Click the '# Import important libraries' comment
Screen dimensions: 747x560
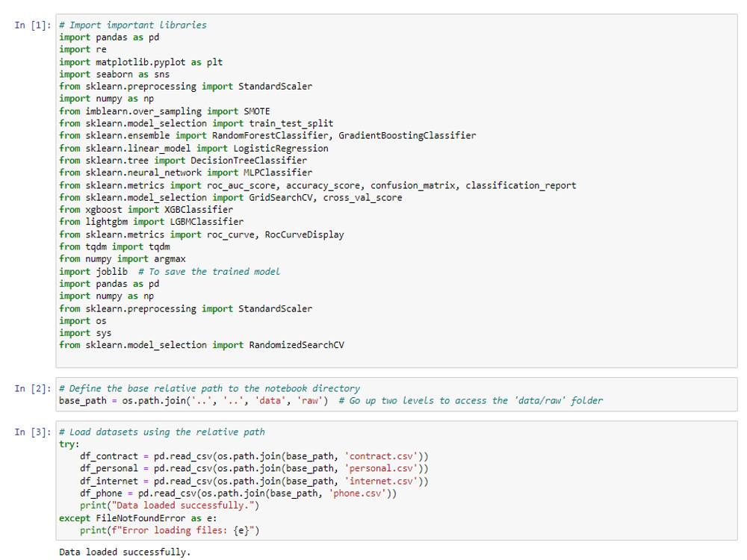(x=133, y=25)
